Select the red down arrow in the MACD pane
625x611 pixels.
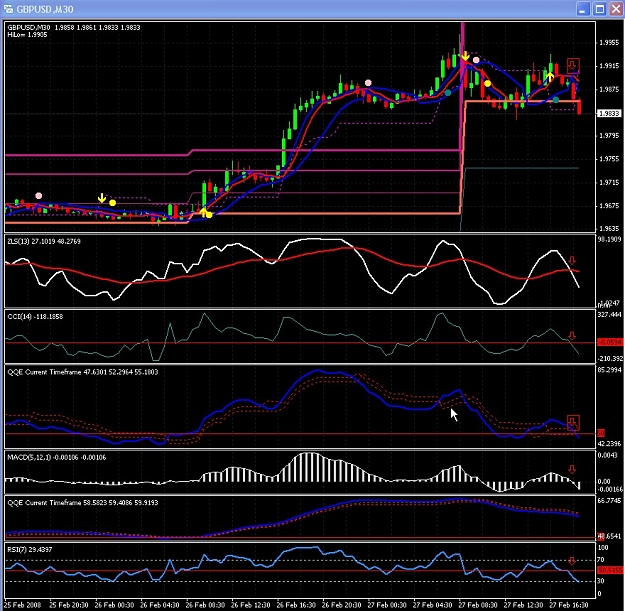point(572,469)
